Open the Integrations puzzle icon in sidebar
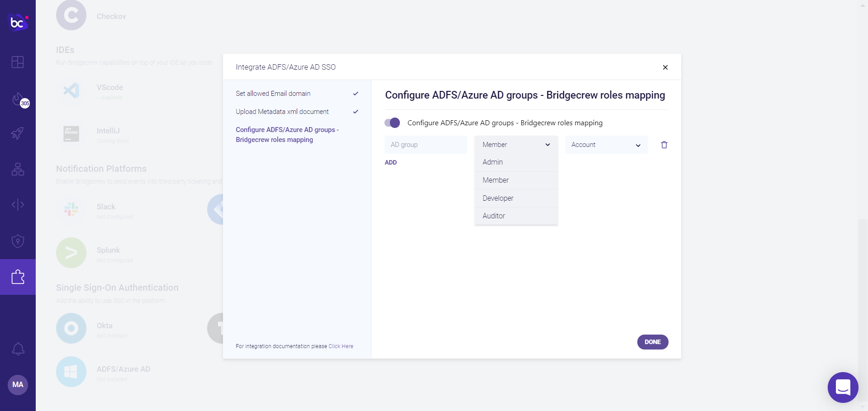The image size is (868, 411). pos(18,277)
